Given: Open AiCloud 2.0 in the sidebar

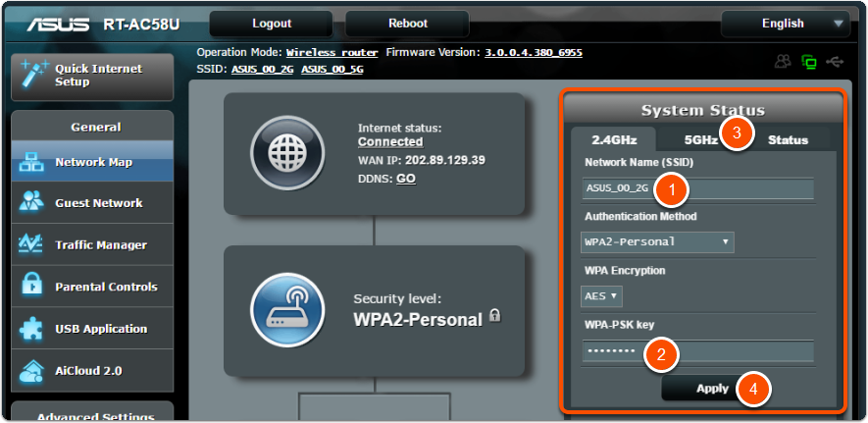Looking at the screenshot, I should [x=92, y=371].
